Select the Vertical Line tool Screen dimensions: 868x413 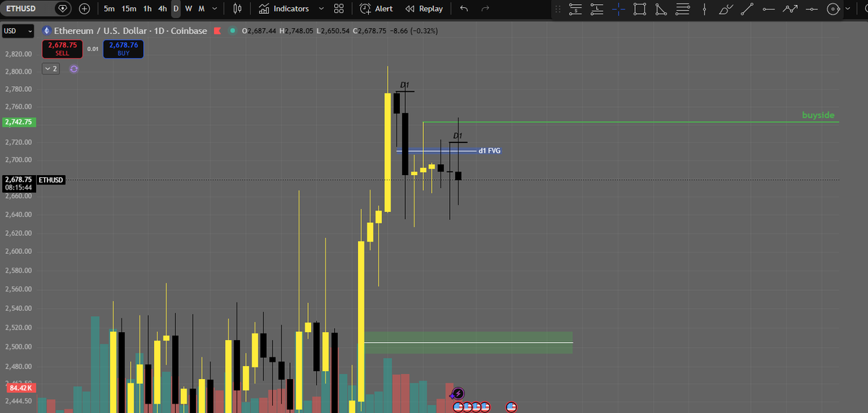[704, 9]
